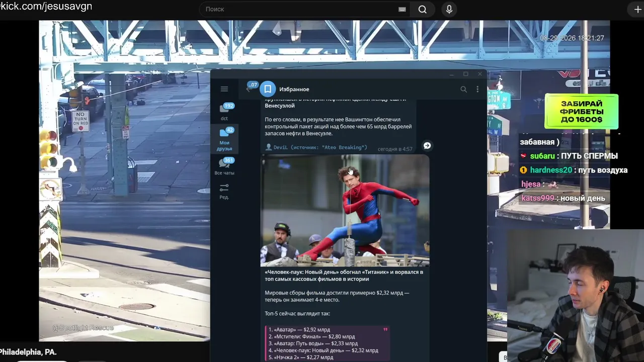Start voice search with the microphone button
This screenshot has width=644, height=362.
[x=449, y=9]
